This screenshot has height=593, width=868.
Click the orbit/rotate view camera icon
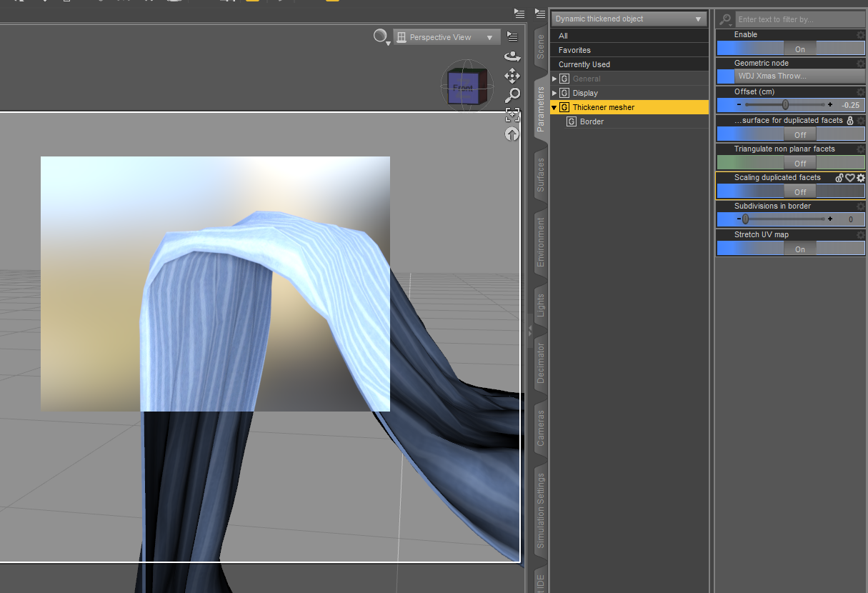click(512, 56)
